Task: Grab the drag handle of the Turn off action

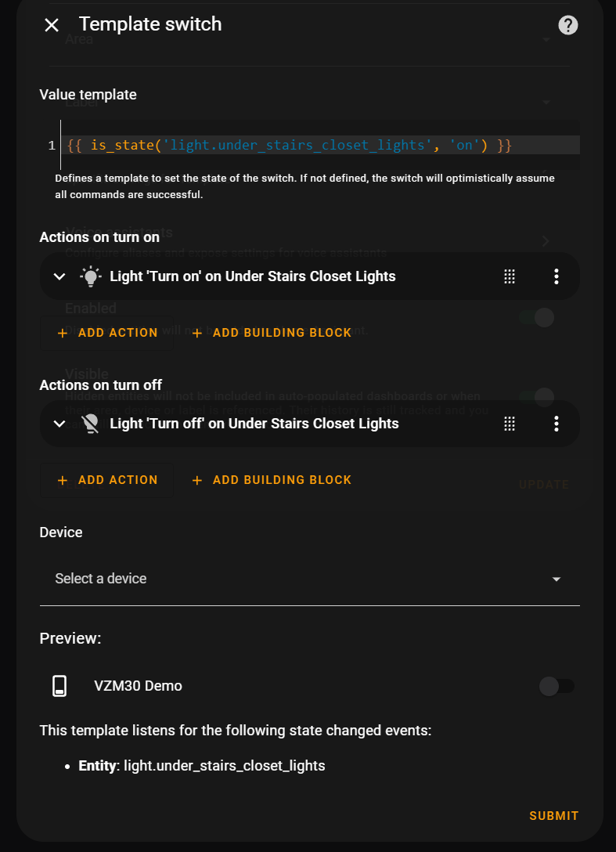Action: click(x=509, y=424)
